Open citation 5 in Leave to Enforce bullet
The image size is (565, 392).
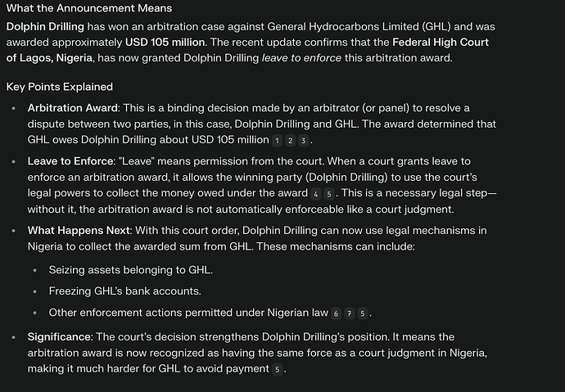tap(329, 194)
